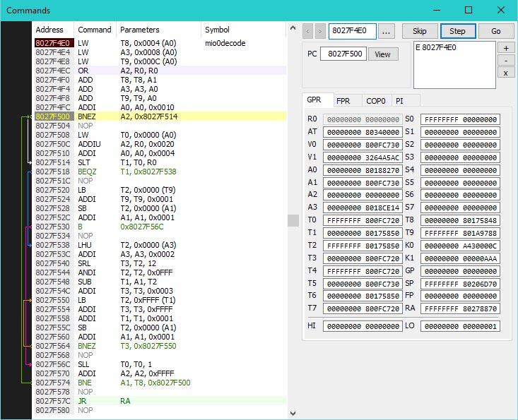Edit the V1 register value 3264A5AC
Image resolution: width=518 pixels, height=420 pixels.
(363, 157)
